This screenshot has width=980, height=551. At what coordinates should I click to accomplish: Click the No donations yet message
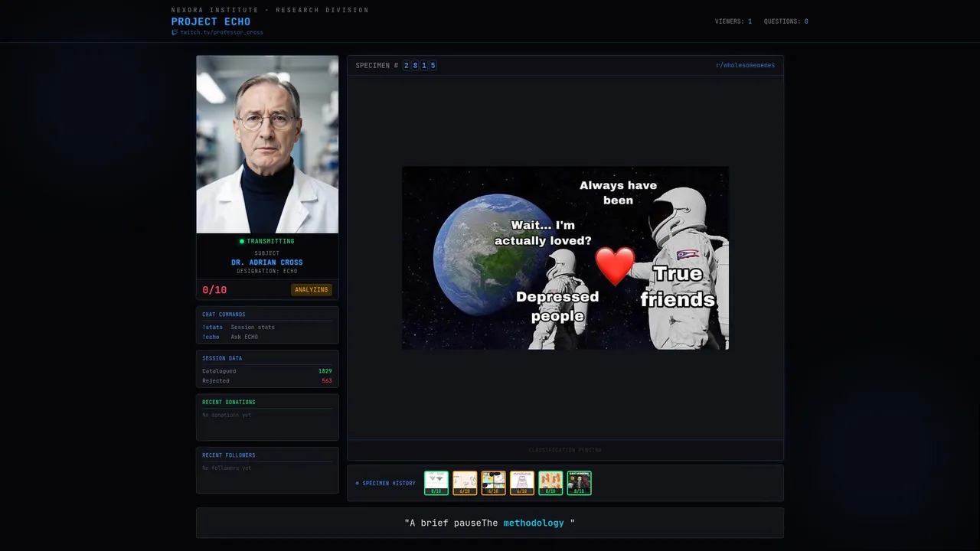[227, 415]
